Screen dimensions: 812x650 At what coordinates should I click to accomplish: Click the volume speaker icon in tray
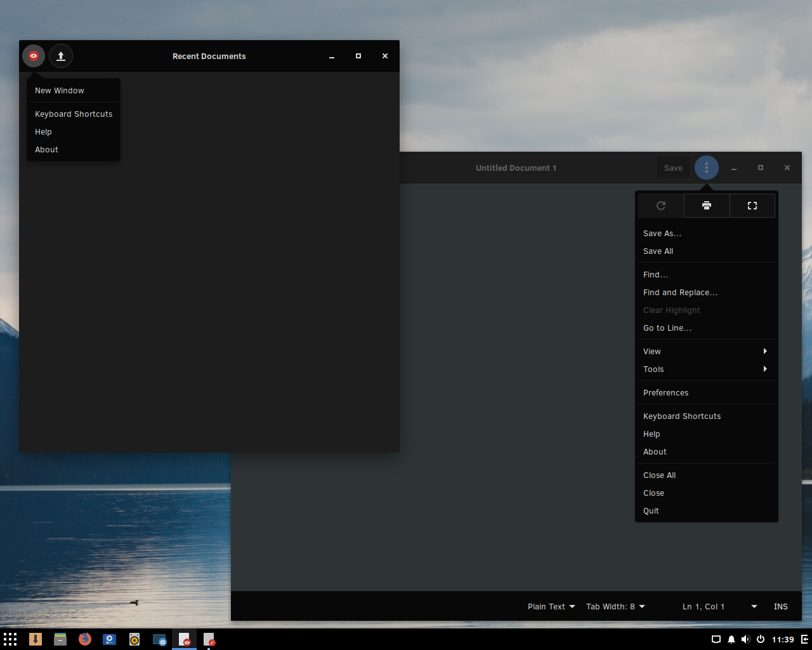click(745, 639)
